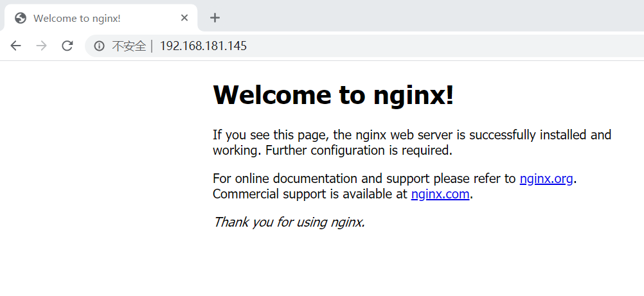Viewport: 644px width, 296px height.
Task: Click the 'Thank you for using nginx.' text
Action: [289, 222]
